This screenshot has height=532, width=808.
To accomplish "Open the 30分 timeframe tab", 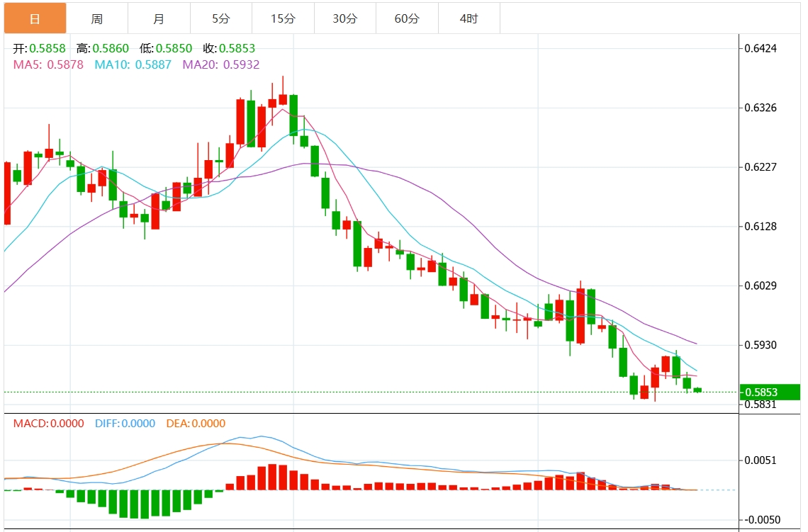I will 344,18.
